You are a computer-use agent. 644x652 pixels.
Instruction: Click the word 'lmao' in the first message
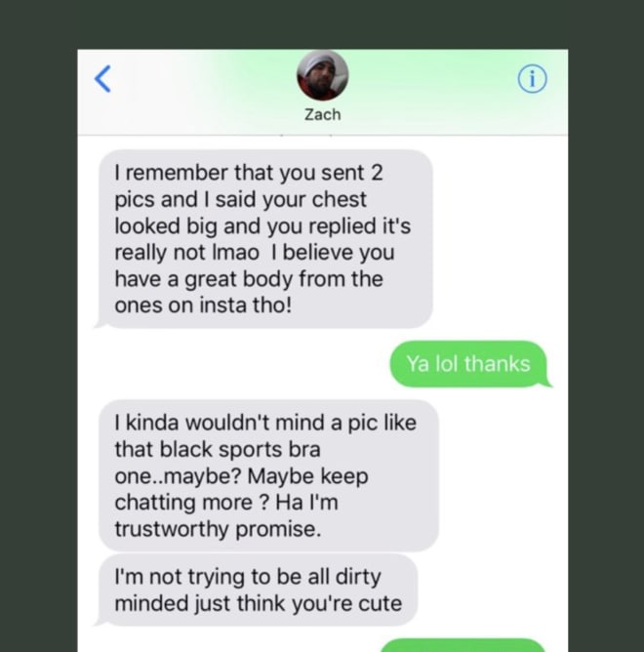coord(236,253)
